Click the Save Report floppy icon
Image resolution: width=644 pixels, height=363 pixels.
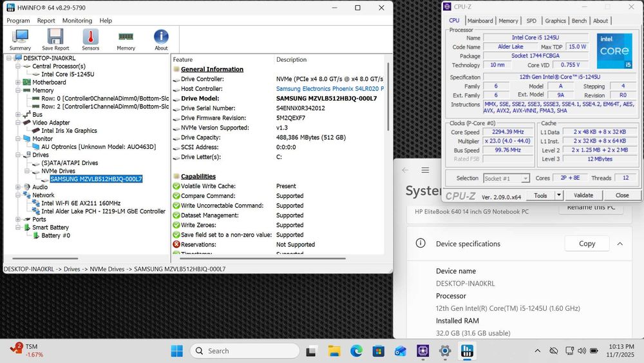tap(55, 39)
